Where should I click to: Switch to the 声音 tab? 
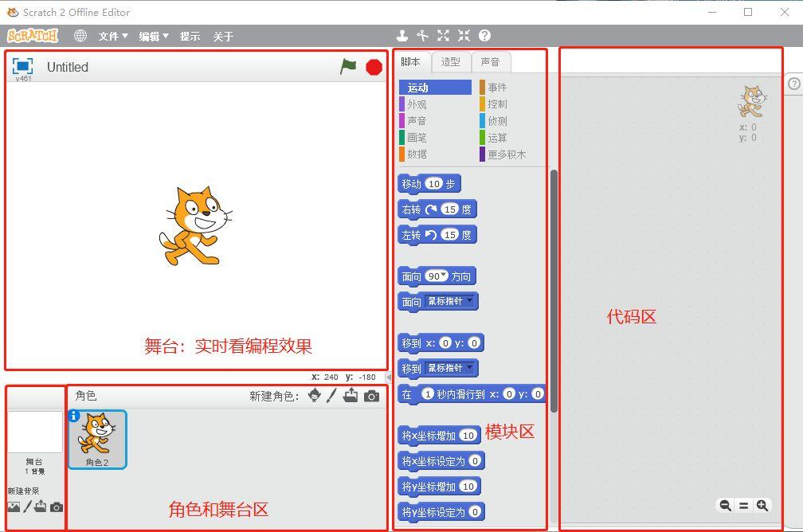point(491,62)
